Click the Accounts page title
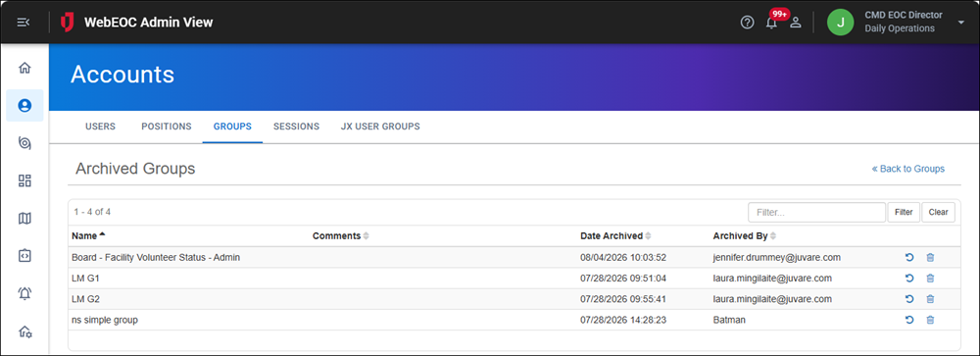 [122, 75]
